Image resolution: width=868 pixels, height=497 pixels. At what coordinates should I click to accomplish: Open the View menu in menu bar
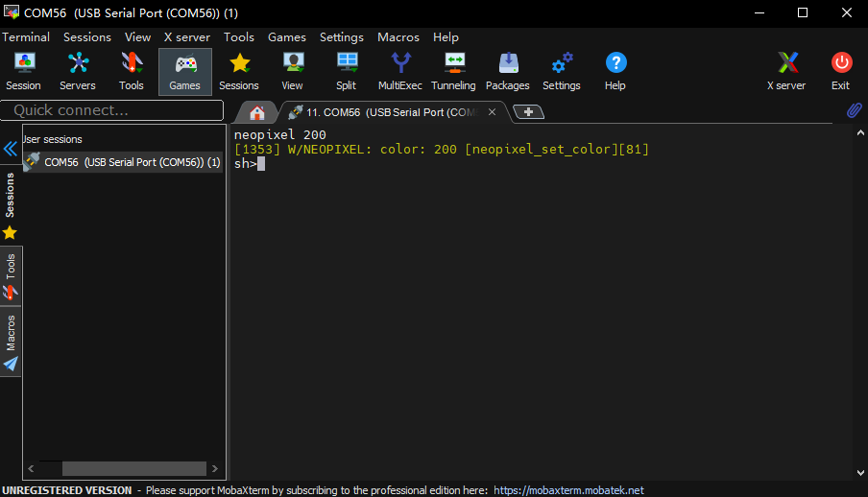tap(137, 37)
